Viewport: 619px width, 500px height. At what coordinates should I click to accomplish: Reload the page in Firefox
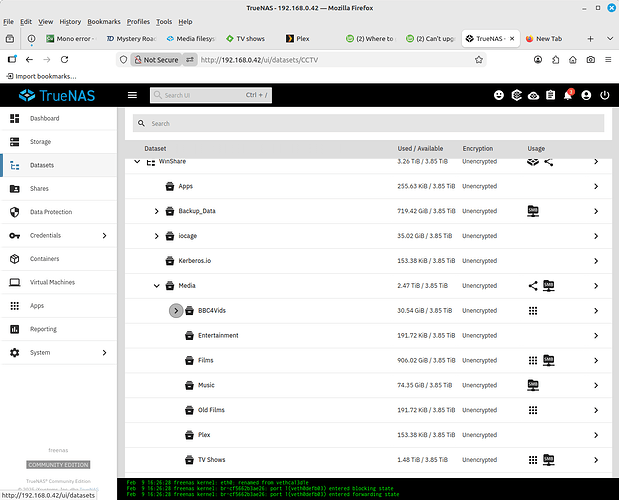click(x=64, y=60)
